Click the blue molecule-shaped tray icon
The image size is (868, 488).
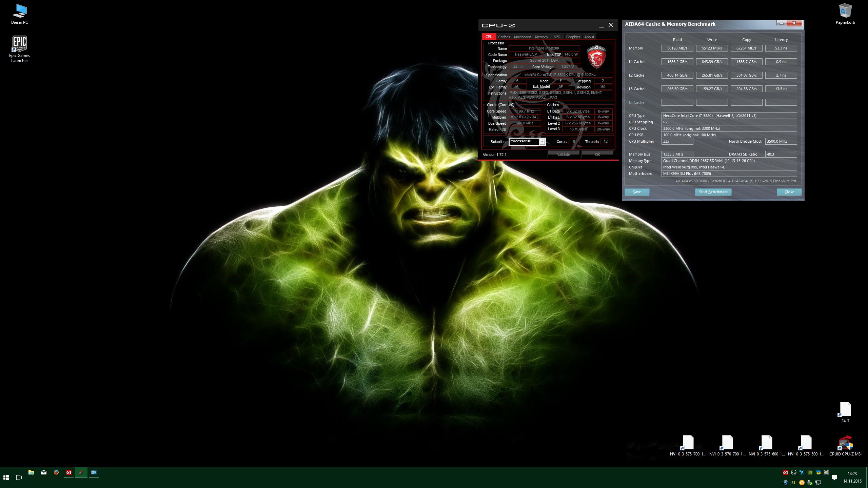coord(802,472)
